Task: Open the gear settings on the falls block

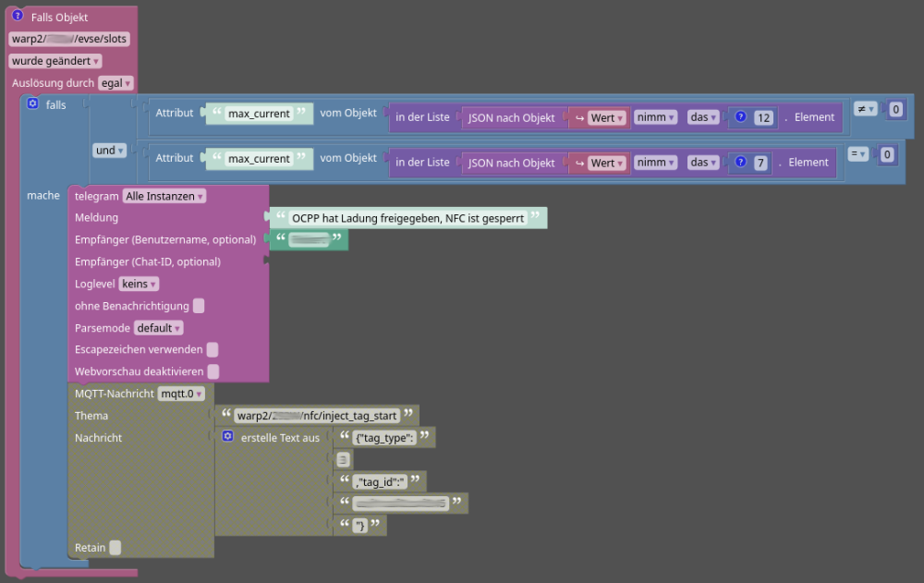Action: tap(33, 104)
